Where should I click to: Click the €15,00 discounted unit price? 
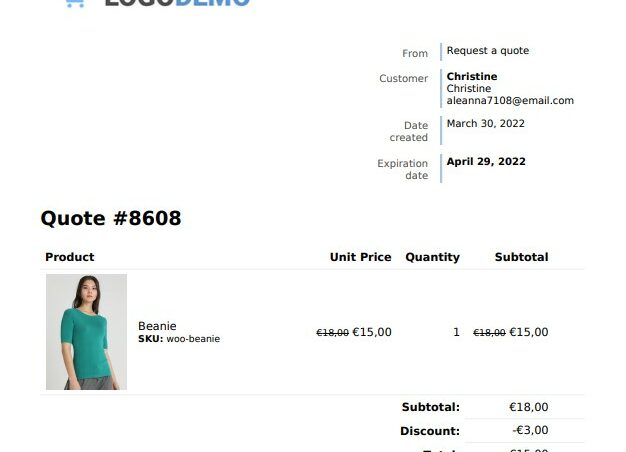[372, 332]
